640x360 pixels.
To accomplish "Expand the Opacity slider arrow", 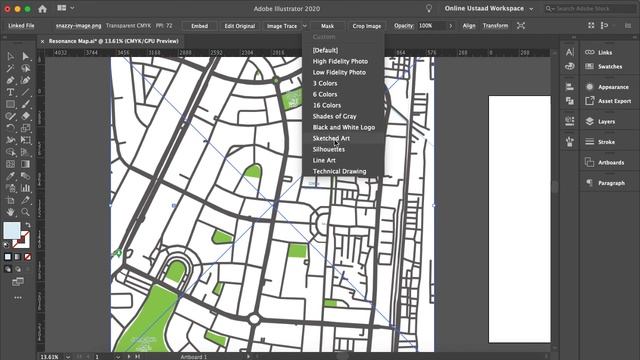I will click(x=451, y=26).
